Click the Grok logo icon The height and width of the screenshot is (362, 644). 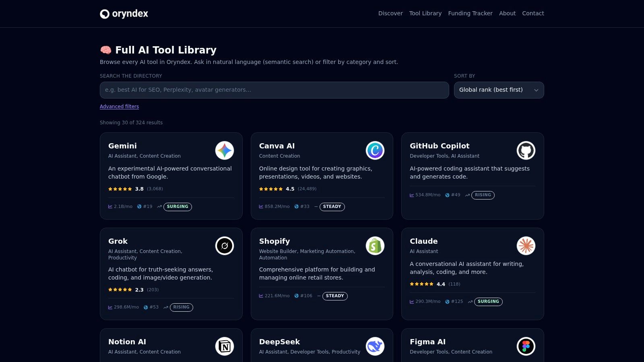[225, 246]
